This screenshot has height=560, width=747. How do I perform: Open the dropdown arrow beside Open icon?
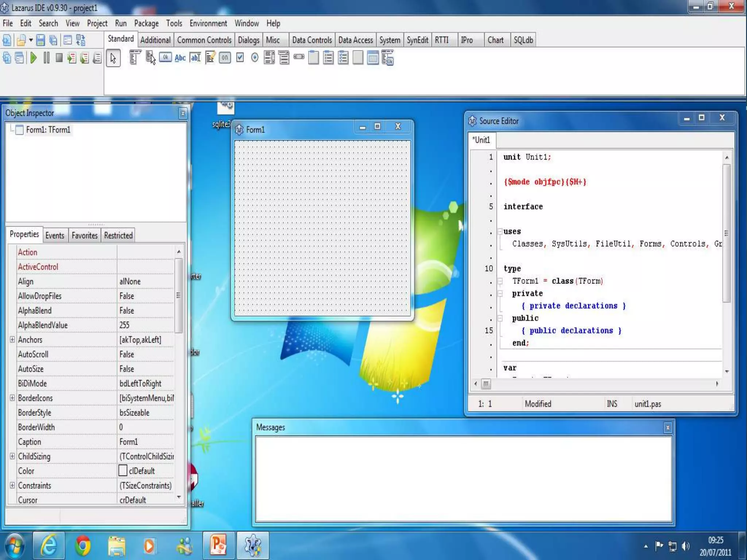tap(31, 40)
